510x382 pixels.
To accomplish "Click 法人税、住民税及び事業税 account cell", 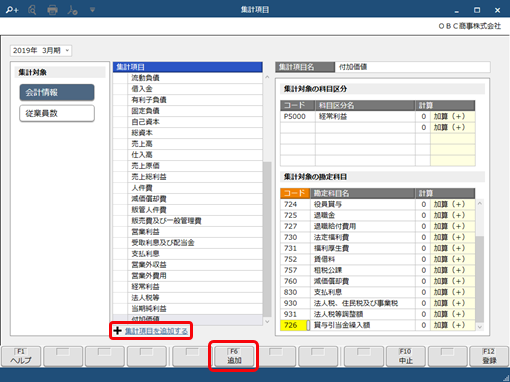I will (x=363, y=303).
